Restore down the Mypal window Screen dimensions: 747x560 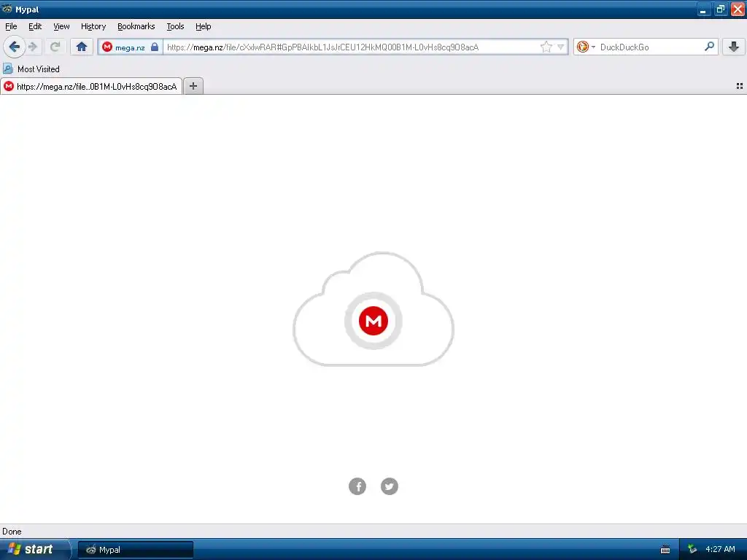[721, 9]
